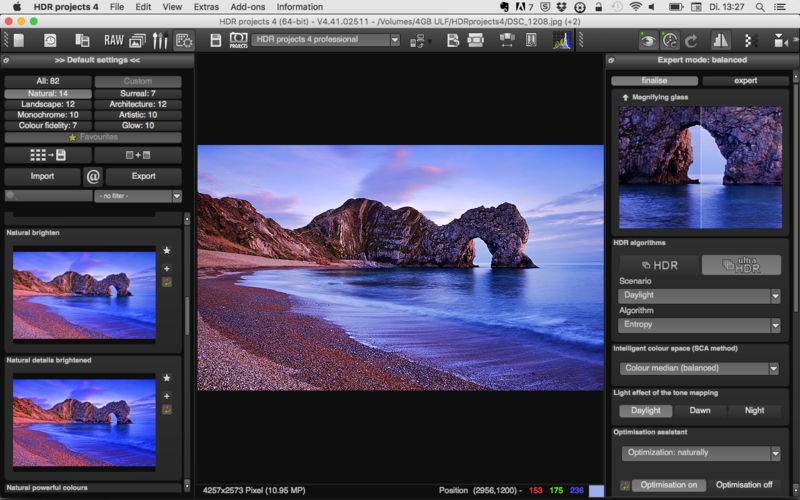Click the RAW module toolbar icon
Viewport: 800px width, 500px height.
[x=114, y=40]
